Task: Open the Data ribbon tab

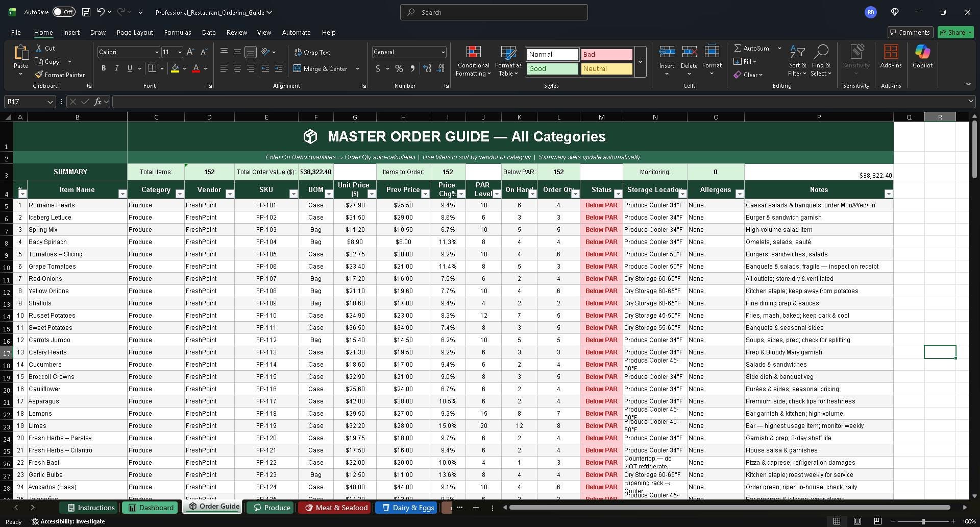Action: coord(209,32)
